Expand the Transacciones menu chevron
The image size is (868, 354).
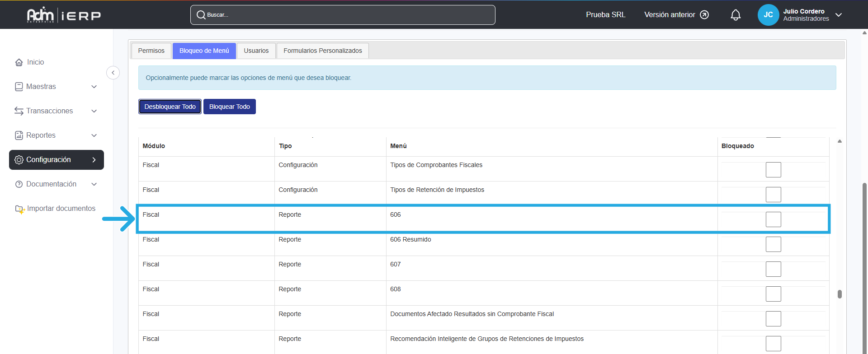[x=94, y=111]
